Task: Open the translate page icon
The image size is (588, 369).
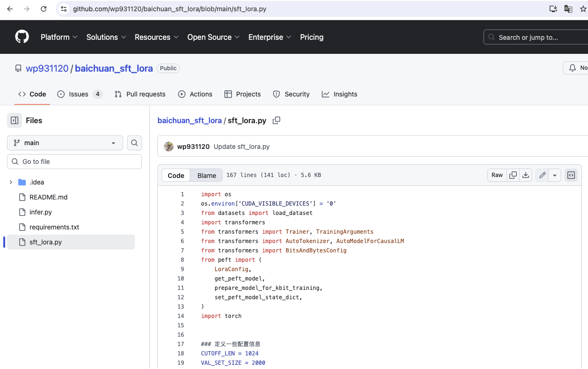Action: tap(568, 9)
